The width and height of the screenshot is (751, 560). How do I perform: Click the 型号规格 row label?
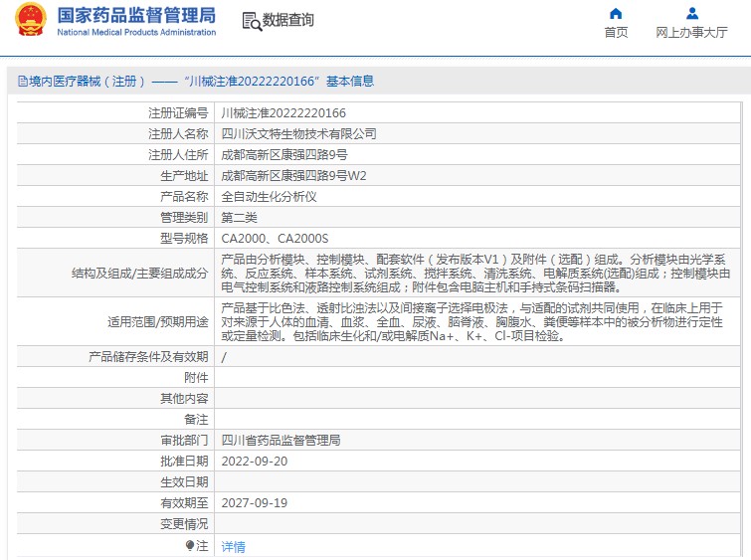184,239
